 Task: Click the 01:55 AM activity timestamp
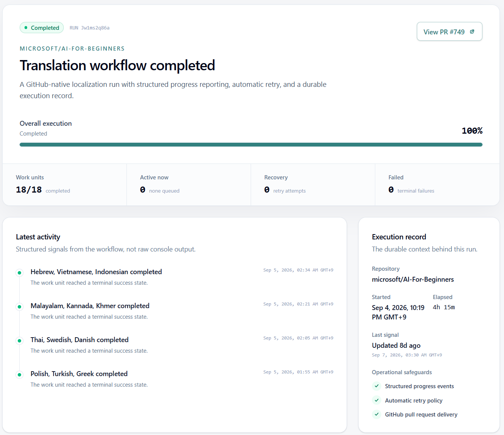click(x=298, y=372)
